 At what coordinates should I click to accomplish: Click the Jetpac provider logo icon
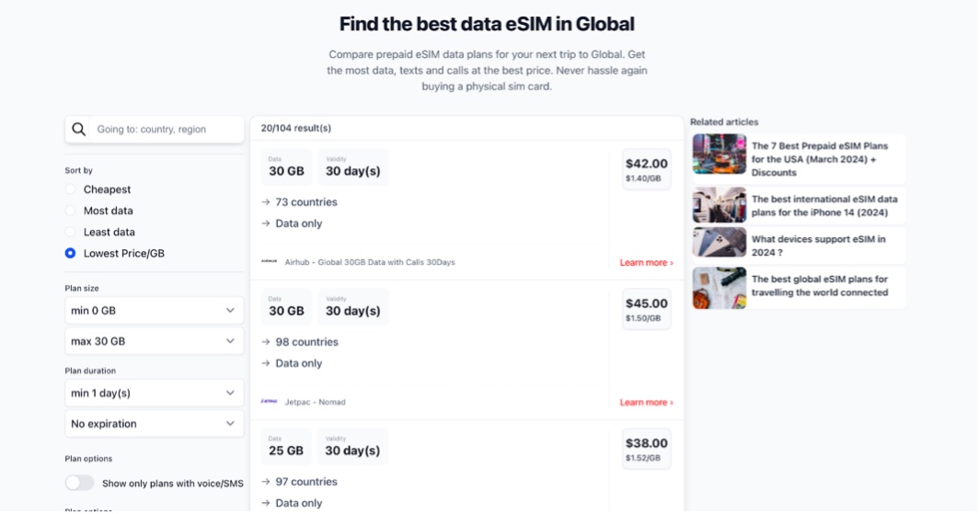pyautogui.click(x=270, y=402)
